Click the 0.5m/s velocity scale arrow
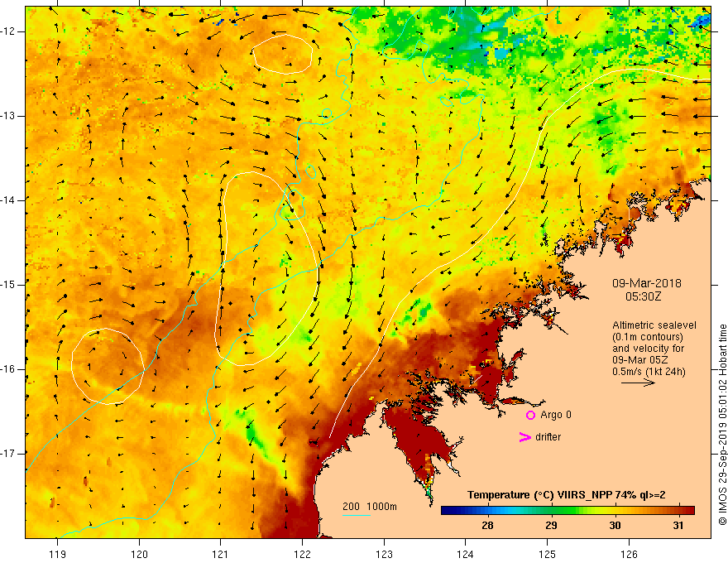 (x=638, y=383)
